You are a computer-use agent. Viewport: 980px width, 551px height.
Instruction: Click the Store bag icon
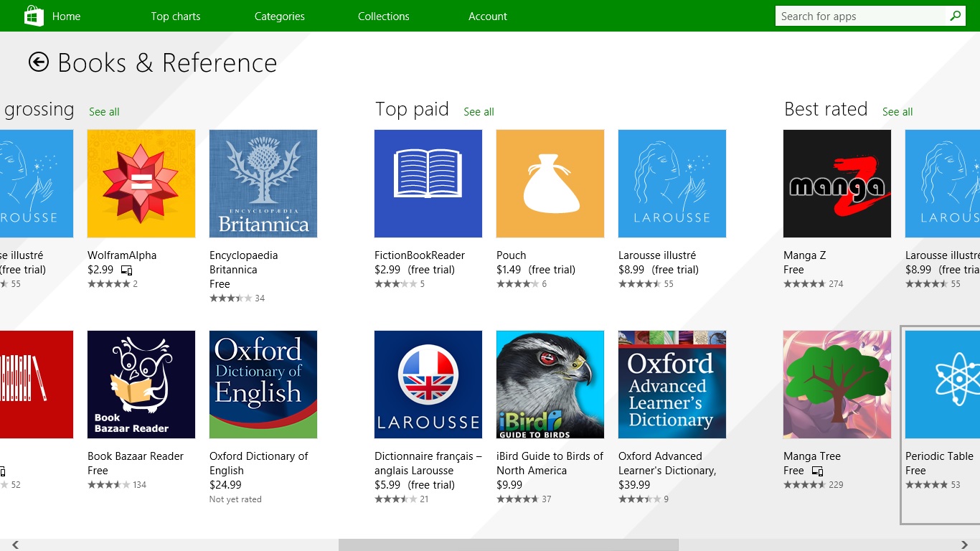click(34, 16)
